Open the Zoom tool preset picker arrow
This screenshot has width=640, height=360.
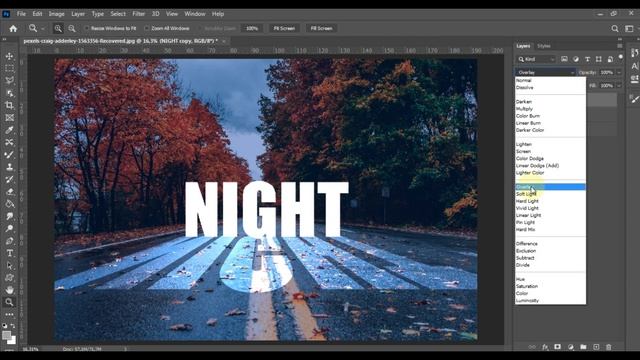tap(42, 29)
